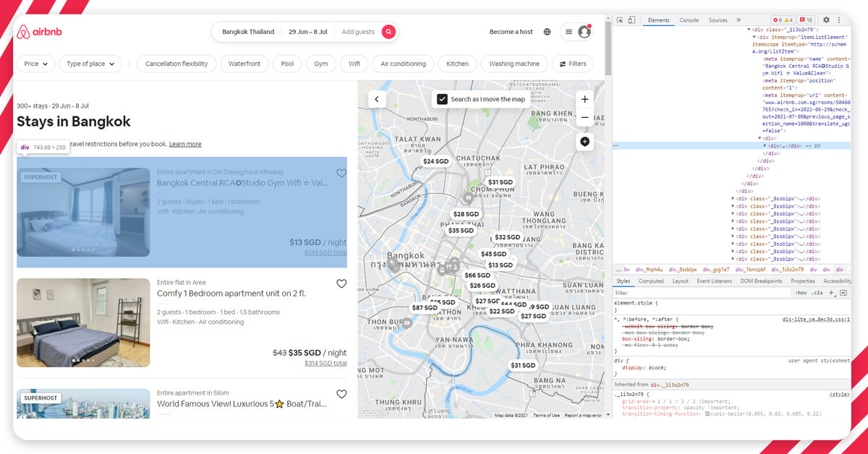Open Comfy 1 Bedroom listing photo
This screenshot has width=868, height=454.
[83, 322]
